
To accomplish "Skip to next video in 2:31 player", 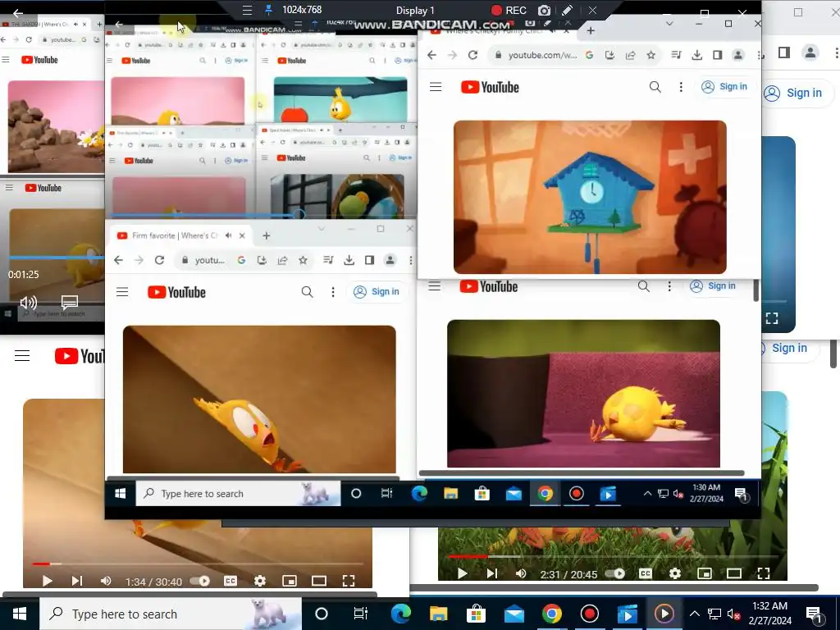I will pos(492,573).
